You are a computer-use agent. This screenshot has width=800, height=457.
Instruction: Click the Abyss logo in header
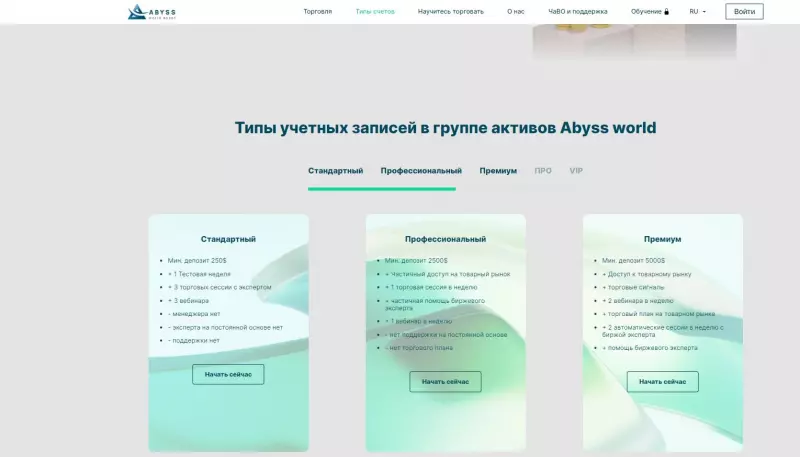[x=152, y=12]
